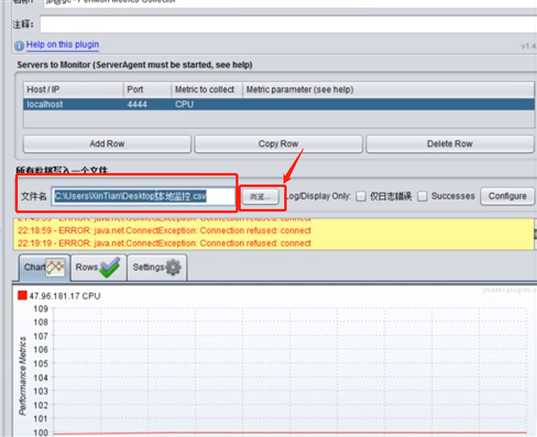Select the CPU metric cell
Screen dimensions: 537x437
point(207,104)
